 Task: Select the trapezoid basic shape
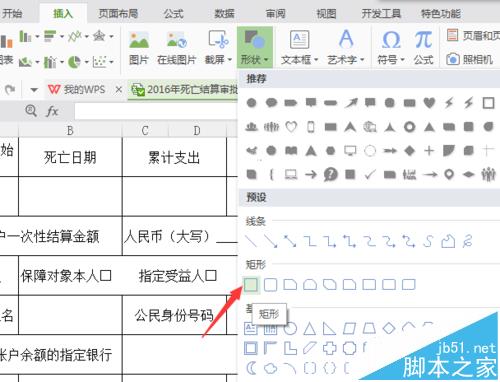coord(369,329)
